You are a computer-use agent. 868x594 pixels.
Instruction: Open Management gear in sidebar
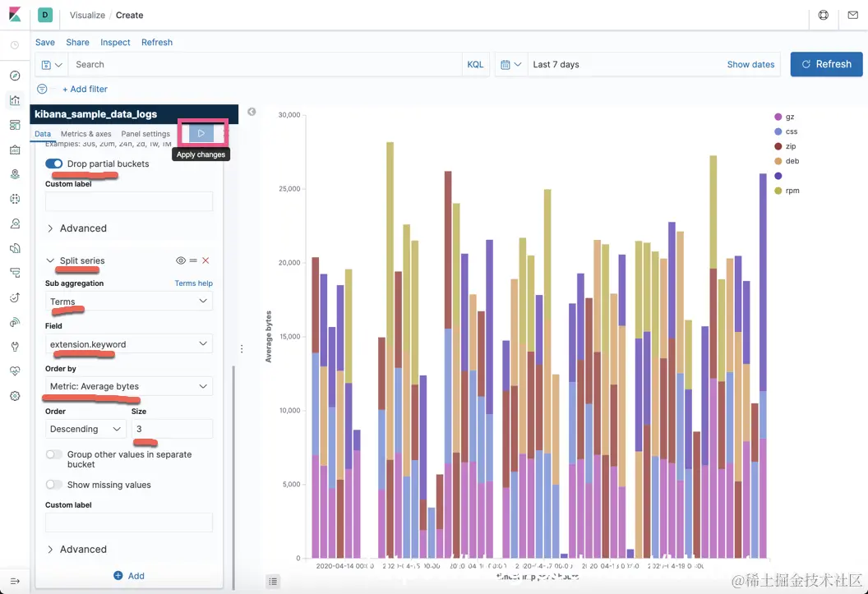pyautogui.click(x=15, y=396)
